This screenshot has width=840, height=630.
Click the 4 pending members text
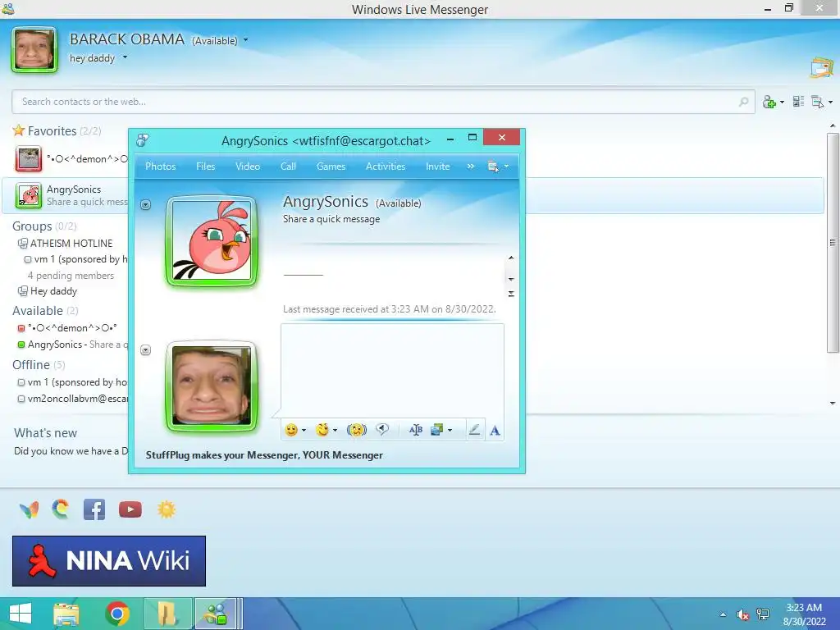[71, 276]
